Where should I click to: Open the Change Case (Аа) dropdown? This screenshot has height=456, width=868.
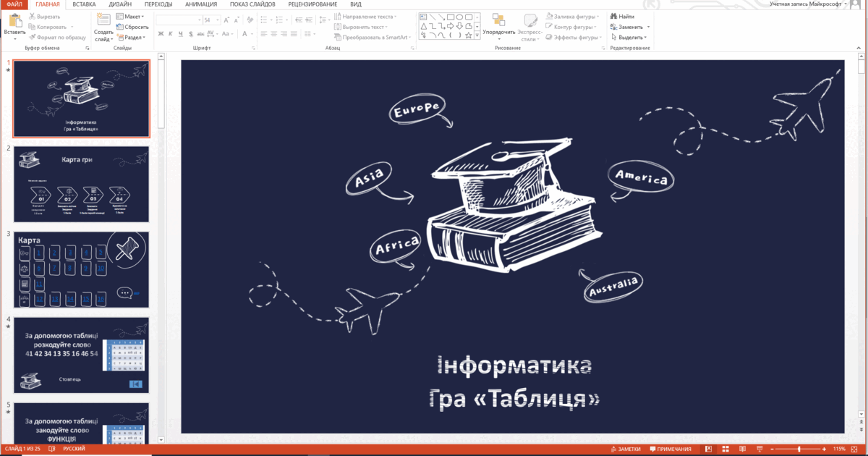coord(228,34)
